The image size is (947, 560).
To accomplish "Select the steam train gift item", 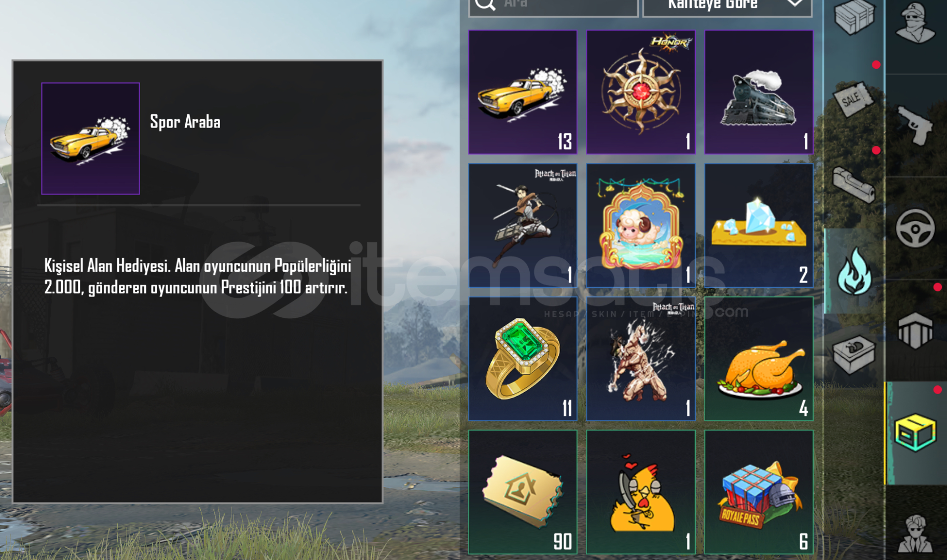I will pyautogui.click(x=759, y=92).
